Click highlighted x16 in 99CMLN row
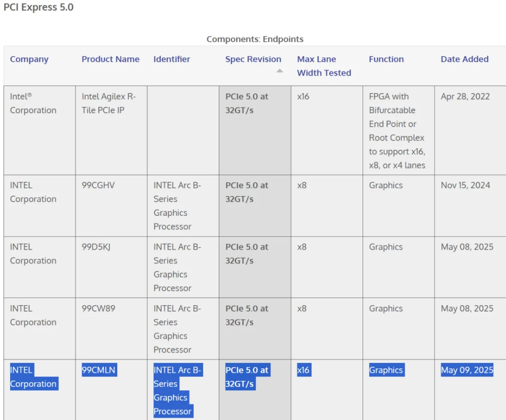Image resolution: width=506 pixels, height=420 pixels. coord(304,370)
